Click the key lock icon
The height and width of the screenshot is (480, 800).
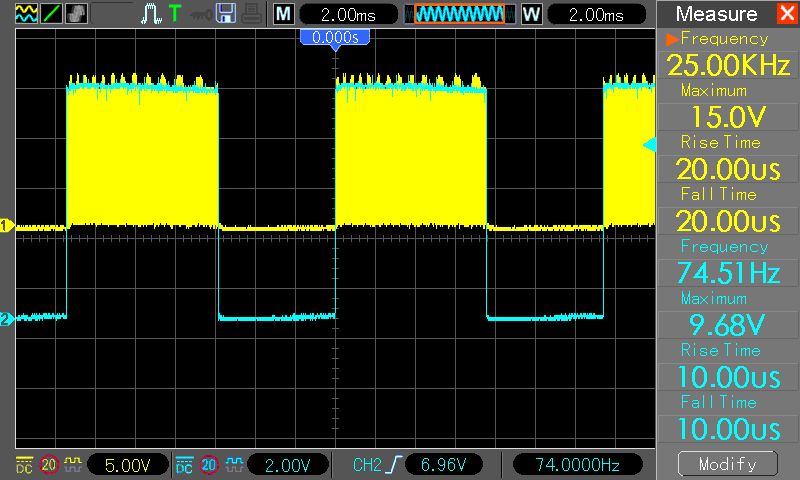point(201,14)
